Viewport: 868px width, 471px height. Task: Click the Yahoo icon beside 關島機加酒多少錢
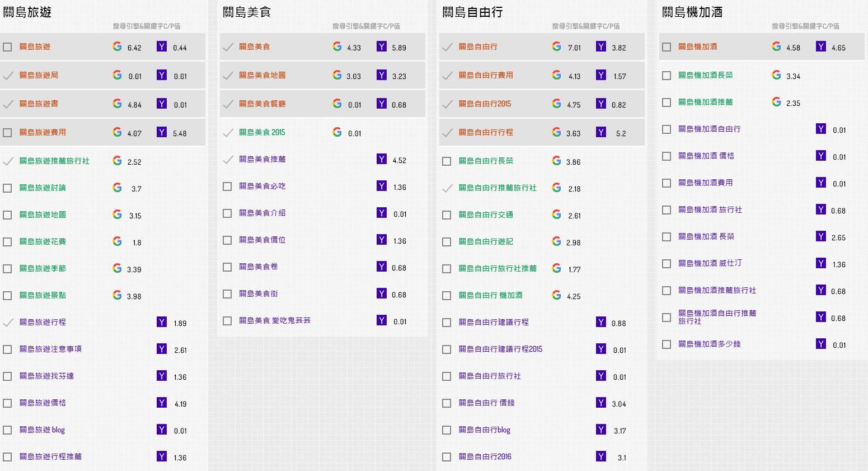(x=820, y=344)
